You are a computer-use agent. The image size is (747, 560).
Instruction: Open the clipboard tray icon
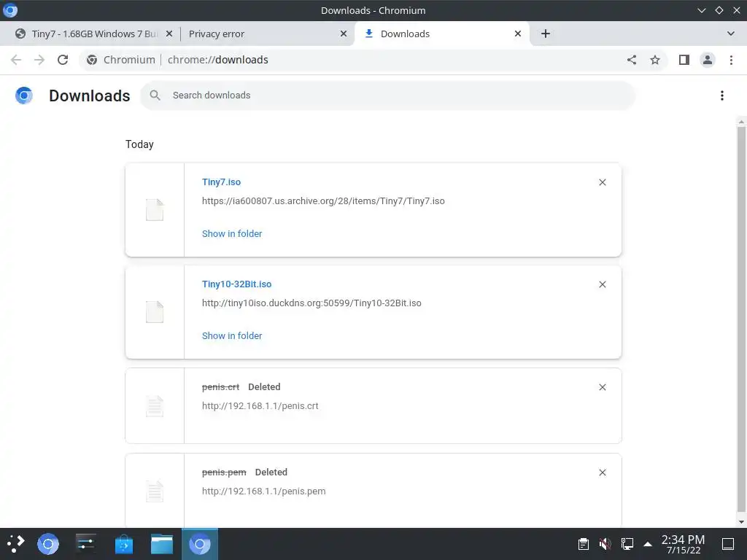click(583, 544)
